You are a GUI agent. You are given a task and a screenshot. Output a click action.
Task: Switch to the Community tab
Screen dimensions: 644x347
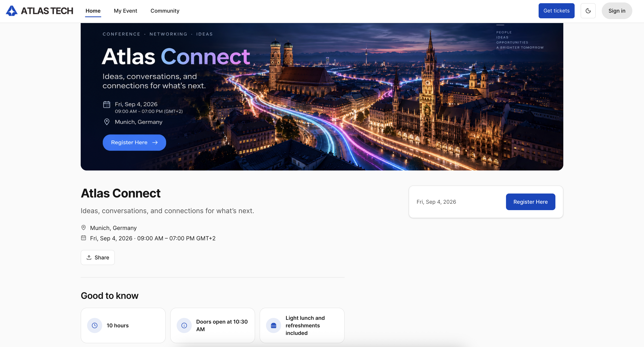[165, 11]
